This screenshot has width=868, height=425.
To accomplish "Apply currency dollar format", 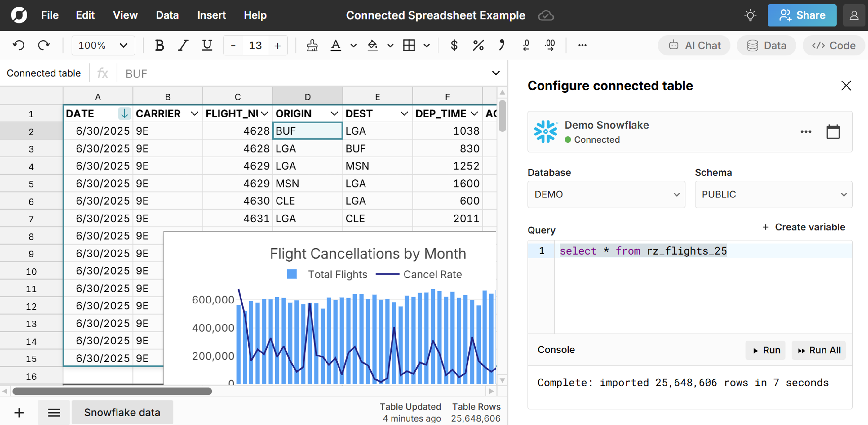I will (x=454, y=45).
